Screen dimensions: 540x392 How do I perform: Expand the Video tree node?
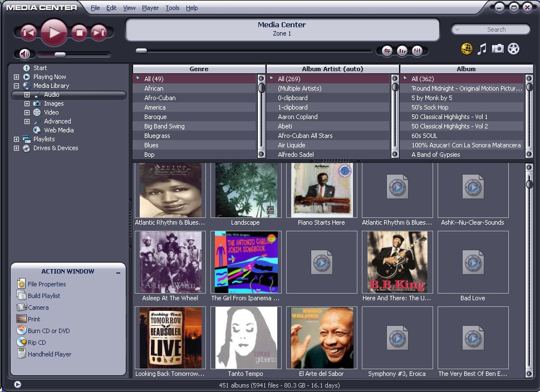coord(27,112)
